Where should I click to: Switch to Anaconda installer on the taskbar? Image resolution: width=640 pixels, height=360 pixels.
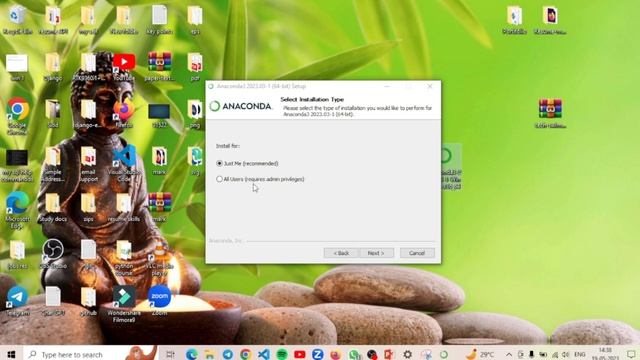click(444, 354)
